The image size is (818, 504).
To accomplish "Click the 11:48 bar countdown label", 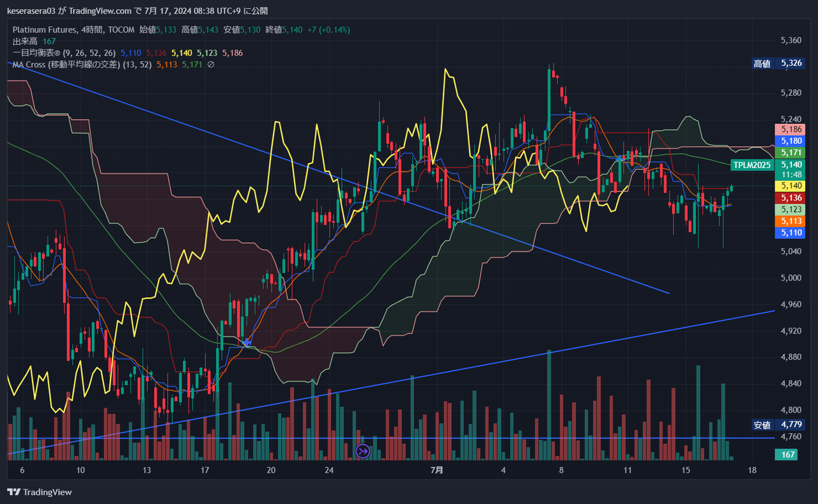I will coord(791,174).
